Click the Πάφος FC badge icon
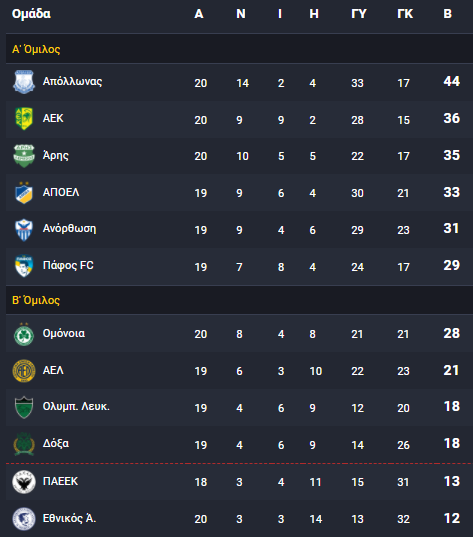473x538 pixels. click(24, 266)
